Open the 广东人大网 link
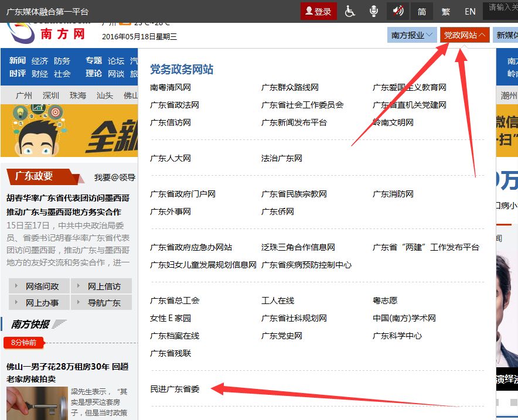Screen dimensions: 518x420 [x=171, y=158]
